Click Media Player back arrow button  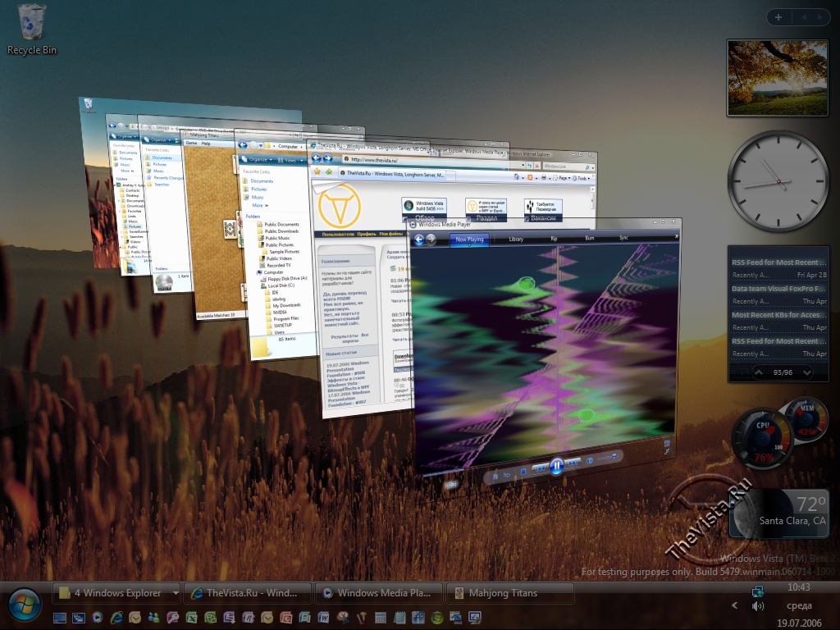pyautogui.click(x=419, y=240)
